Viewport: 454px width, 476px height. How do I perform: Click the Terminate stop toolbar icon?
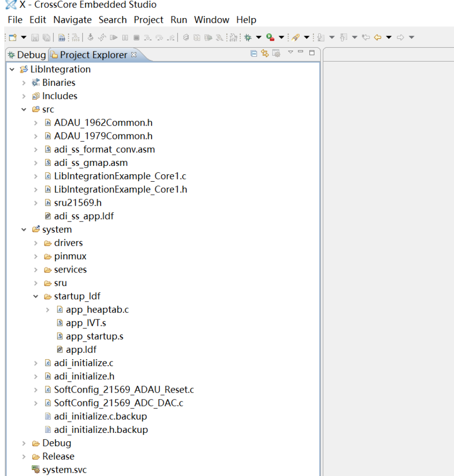(x=137, y=38)
